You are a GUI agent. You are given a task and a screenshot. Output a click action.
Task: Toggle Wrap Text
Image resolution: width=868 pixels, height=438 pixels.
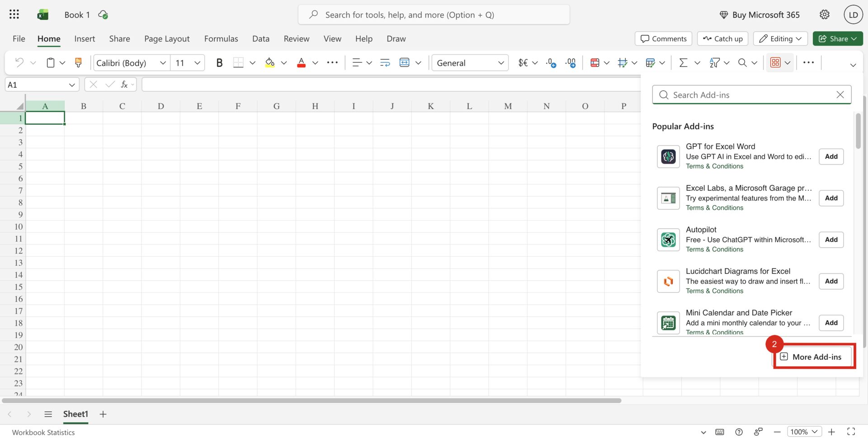tap(385, 63)
